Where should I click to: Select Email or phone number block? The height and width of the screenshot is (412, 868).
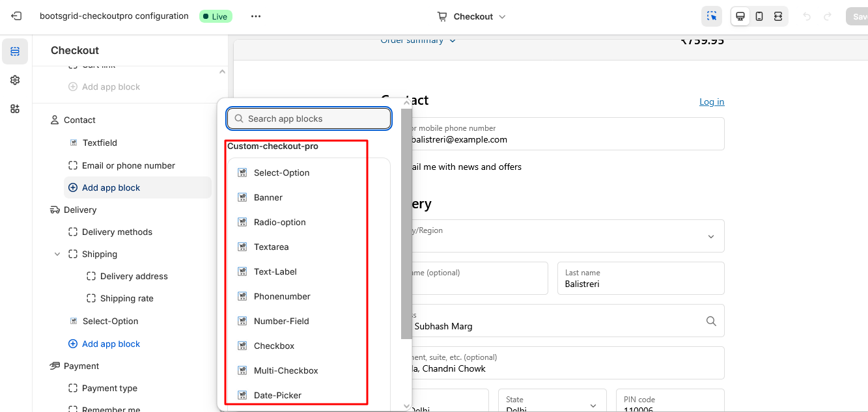[128, 165]
